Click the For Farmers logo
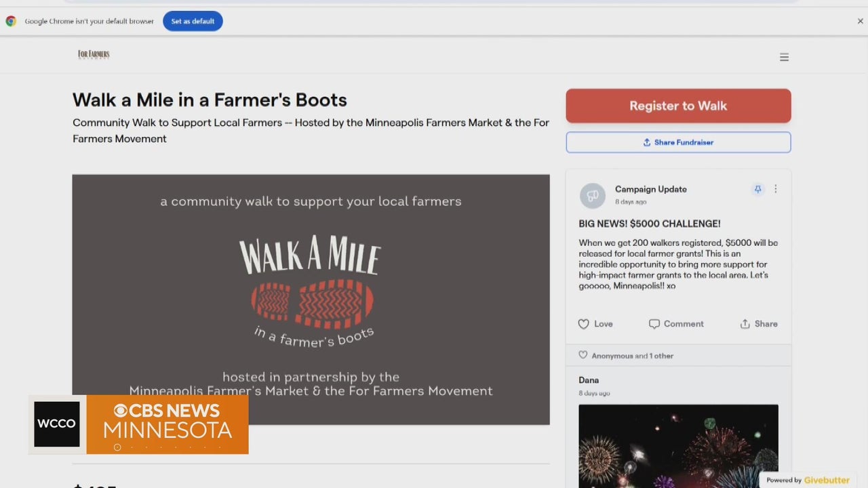This screenshot has width=868, height=488. click(94, 54)
